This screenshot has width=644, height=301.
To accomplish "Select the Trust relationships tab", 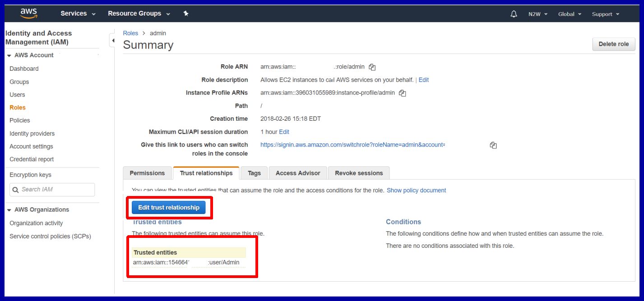I will point(206,173).
